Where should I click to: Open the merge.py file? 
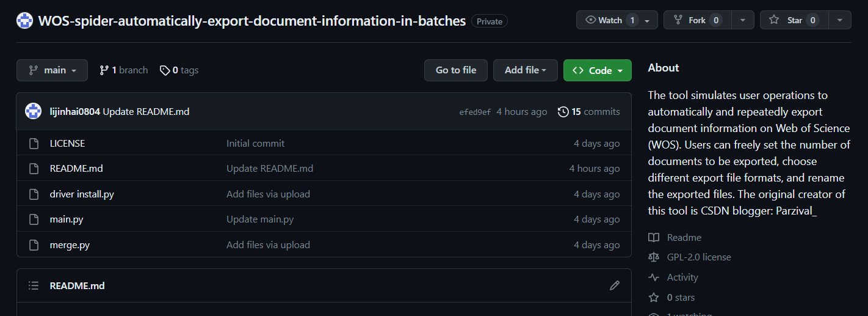pyautogui.click(x=70, y=245)
